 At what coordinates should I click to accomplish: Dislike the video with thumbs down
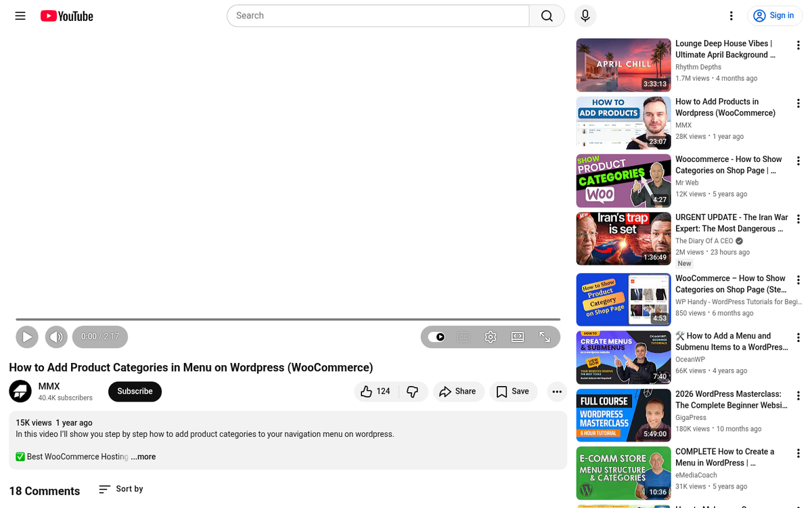coord(412,391)
